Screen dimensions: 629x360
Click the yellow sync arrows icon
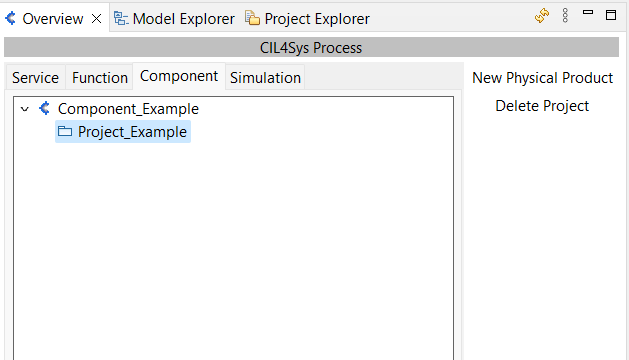pos(542,16)
